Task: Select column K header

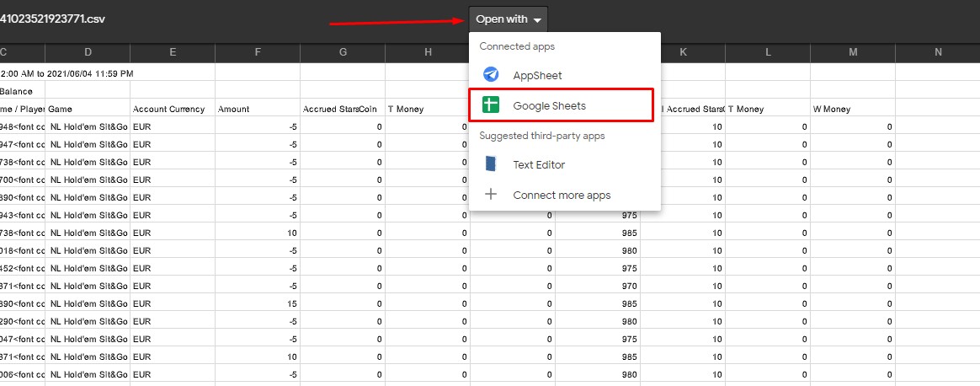Action: (x=683, y=52)
